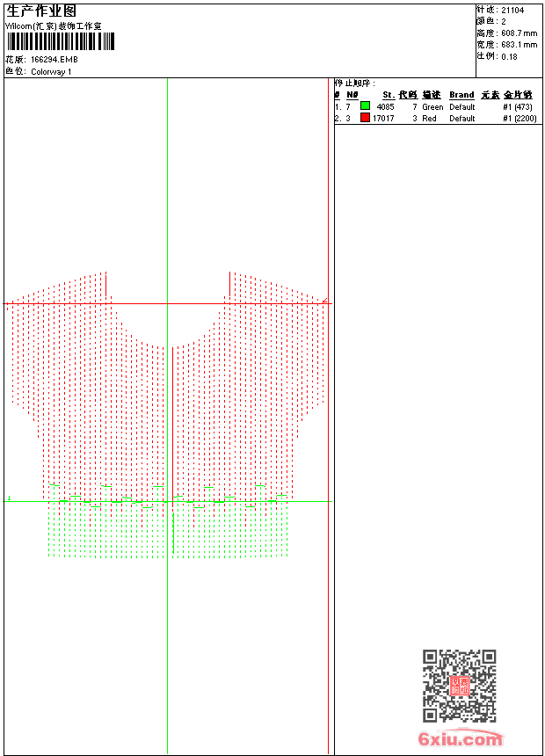The image size is (545, 756).
Task: Click the file name '166294.EMB'
Action: coord(54,59)
